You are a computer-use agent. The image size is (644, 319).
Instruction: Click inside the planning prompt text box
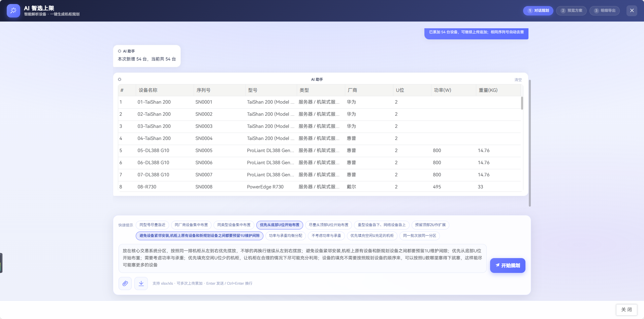tap(302, 258)
